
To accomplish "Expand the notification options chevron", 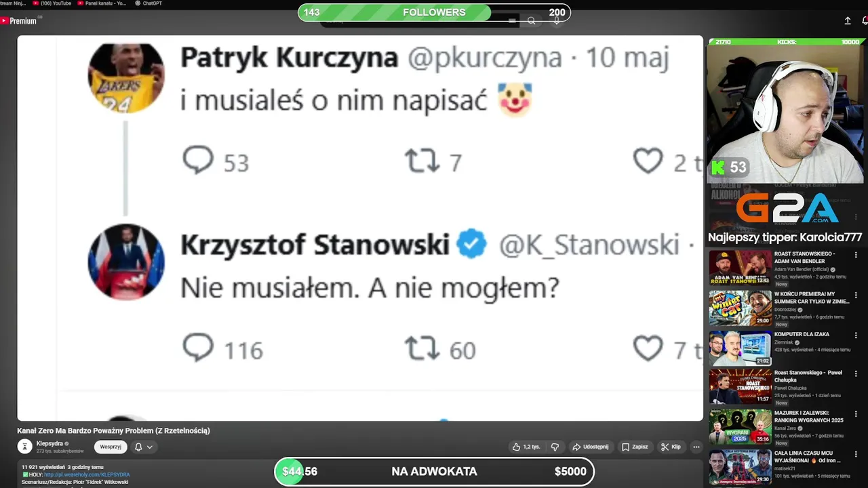I will pos(150,447).
